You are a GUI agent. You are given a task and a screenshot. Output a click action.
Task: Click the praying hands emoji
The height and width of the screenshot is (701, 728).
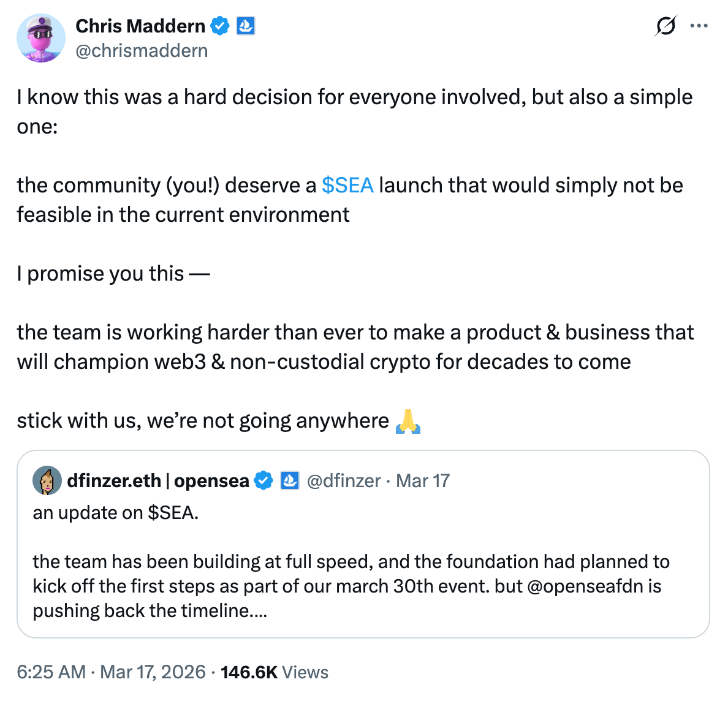408,421
